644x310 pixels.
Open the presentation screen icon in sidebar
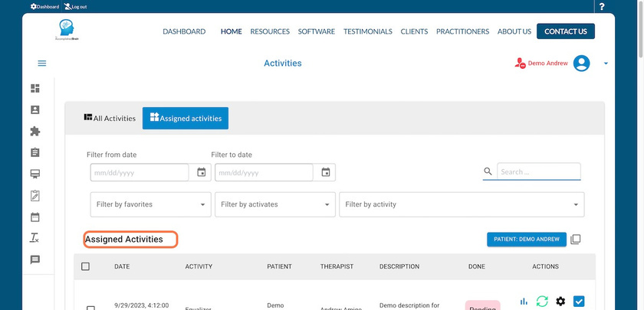(x=35, y=174)
